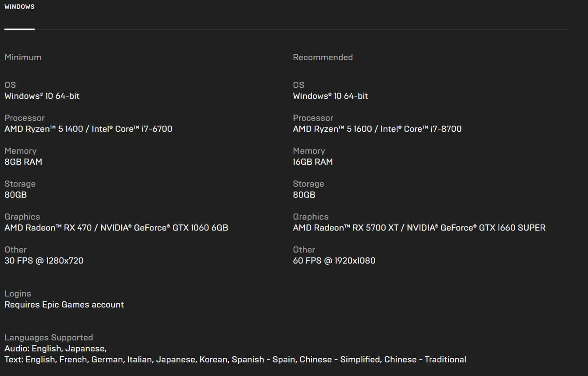Click Windows 10 64-bit under Minimum
This screenshot has height=376, width=588.
pyautogui.click(x=42, y=96)
